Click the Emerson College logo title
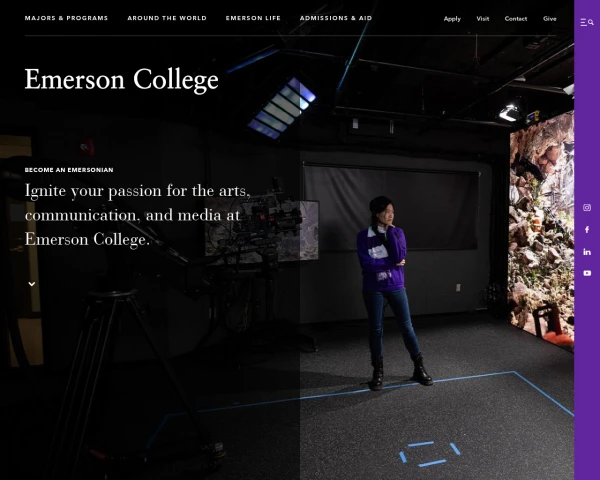 tap(121, 80)
